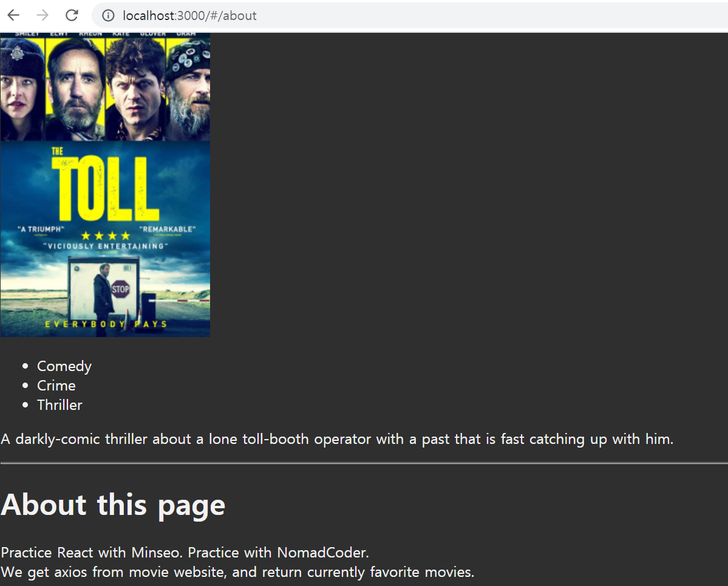The height and width of the screenshot is (586, 728).
Task: Click the browser forward arrow
Action: point(43,15)
